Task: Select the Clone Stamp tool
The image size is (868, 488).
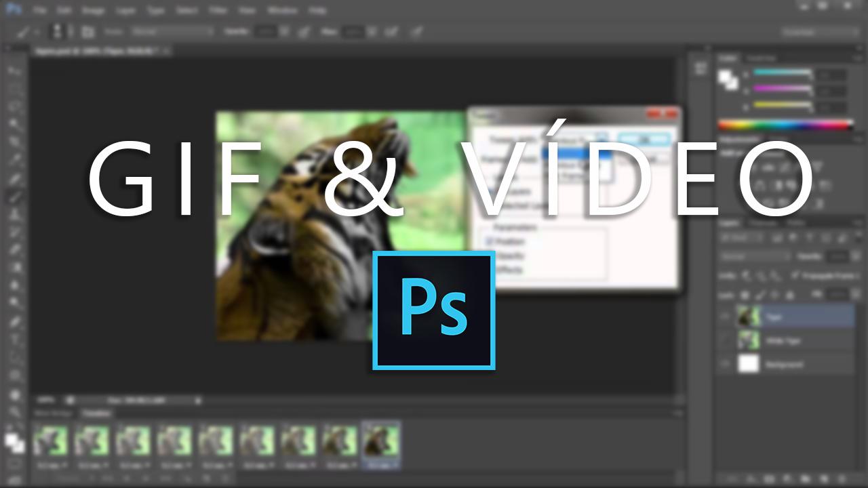Action: 14,215
